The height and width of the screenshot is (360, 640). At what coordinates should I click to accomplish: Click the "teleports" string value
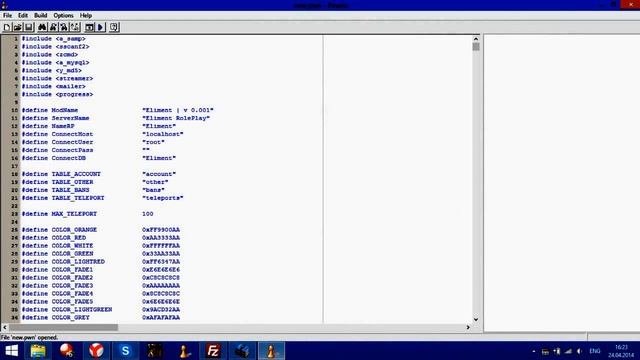click(163, 198)
